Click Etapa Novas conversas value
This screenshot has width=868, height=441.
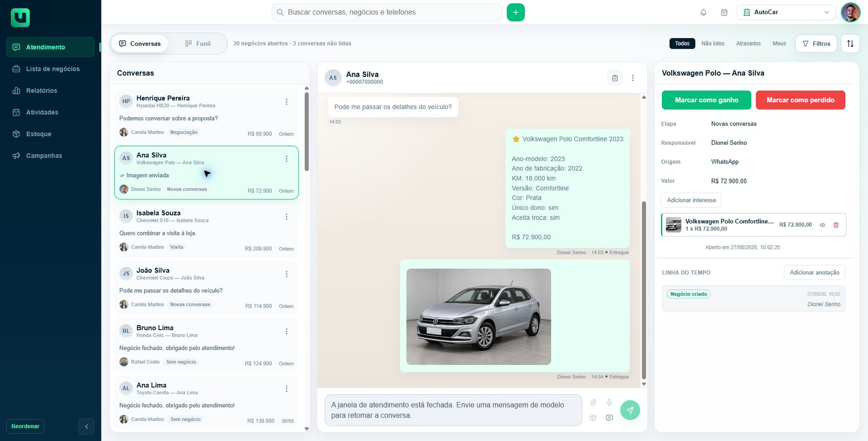[x=733, y=124]
